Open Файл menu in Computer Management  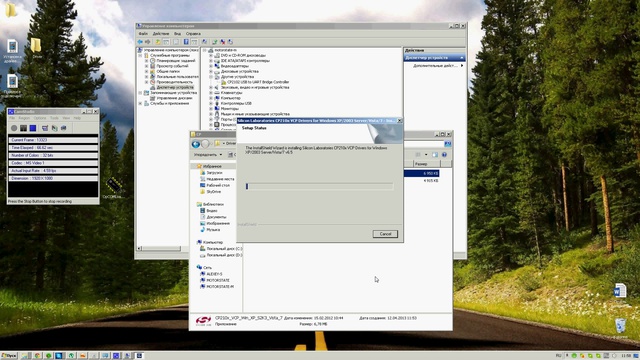click(x=143, y=33)
